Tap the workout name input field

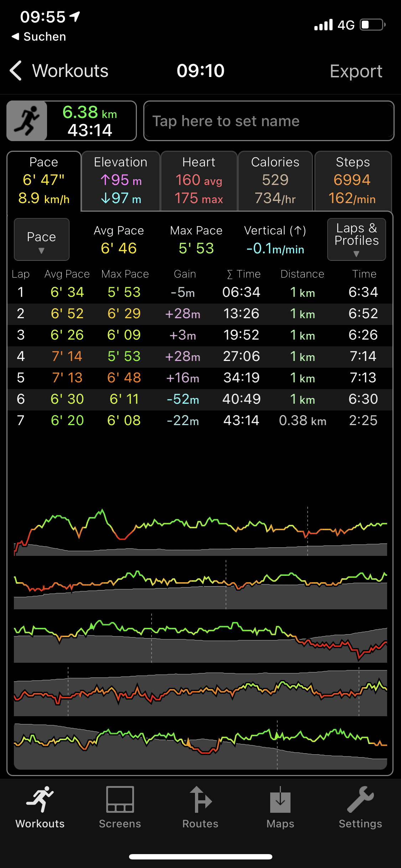coord(268,121)
